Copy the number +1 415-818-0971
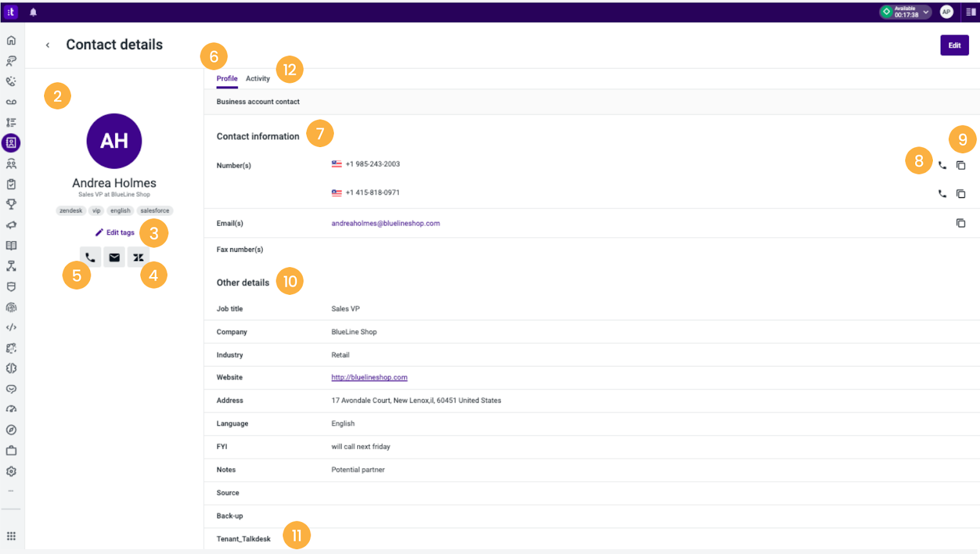Viewport: 980px width, 554px height. pyautogui.click(x=961, y=194)
